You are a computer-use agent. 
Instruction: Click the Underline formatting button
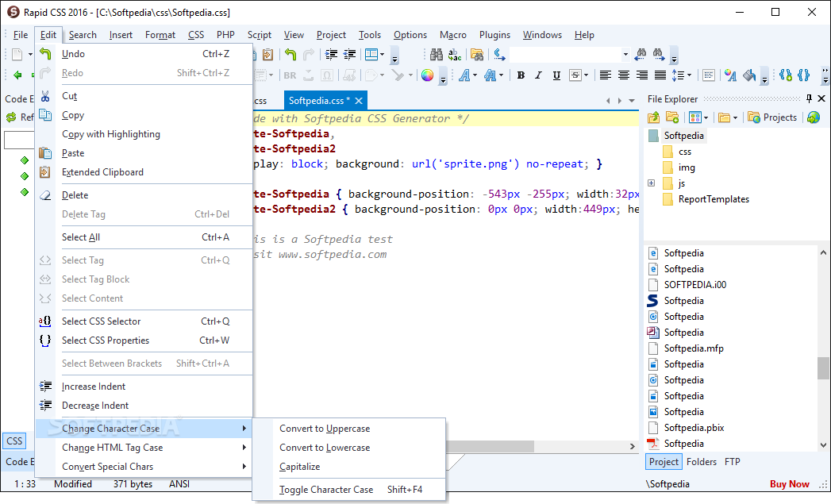[556, 75]
